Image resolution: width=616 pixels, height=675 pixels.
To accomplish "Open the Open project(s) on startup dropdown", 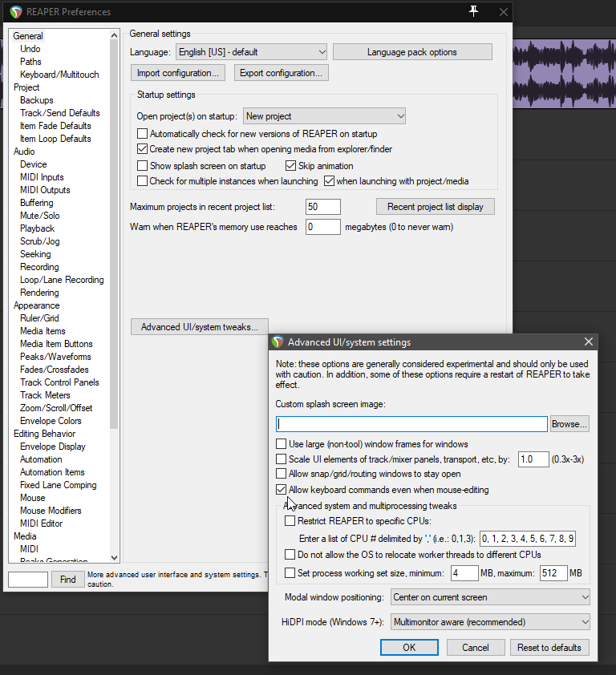I will (x=324, y=116).
